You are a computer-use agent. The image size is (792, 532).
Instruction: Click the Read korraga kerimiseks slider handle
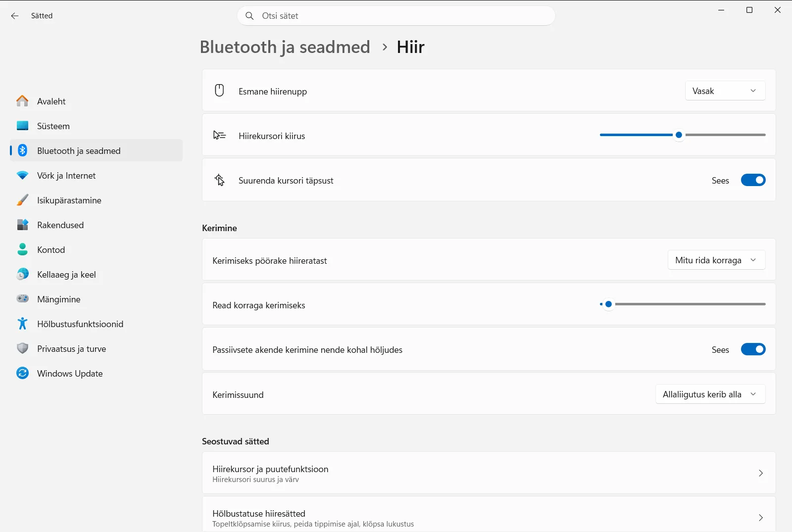point(608,304)
